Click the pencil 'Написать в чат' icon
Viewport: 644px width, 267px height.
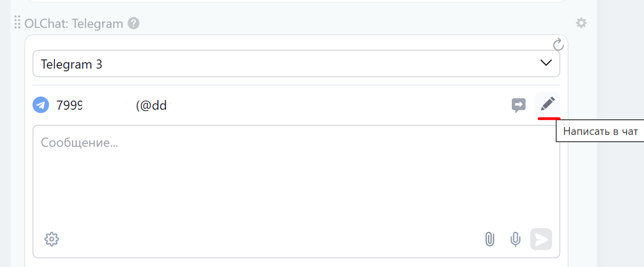coord(547,104)
